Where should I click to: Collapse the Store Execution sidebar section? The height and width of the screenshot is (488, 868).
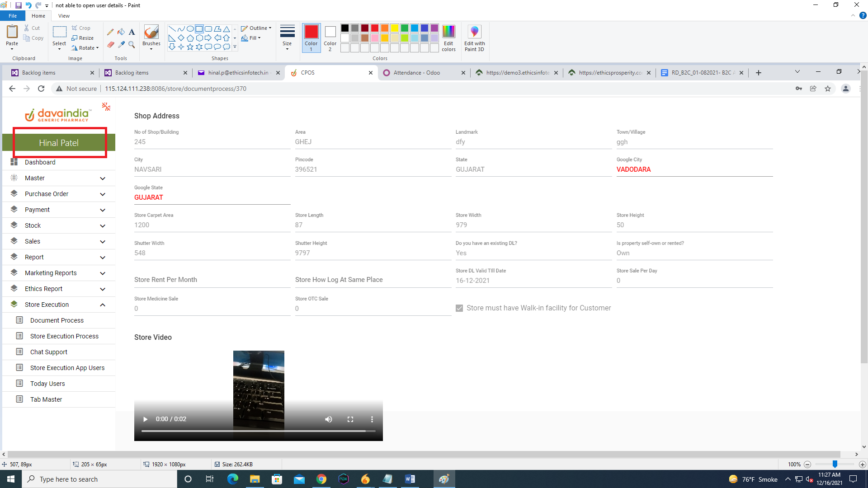tap(103, 305)
